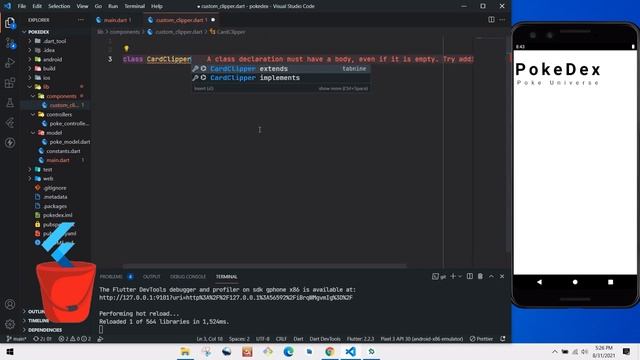Open the Testing flask view
Viewport: 640px width, 360px height.
pyautogui.click(x=10, y=103)
